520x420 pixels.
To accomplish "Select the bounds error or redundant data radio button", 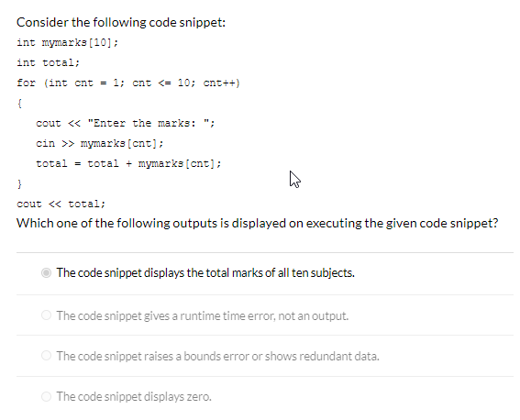I will point(46,356).
